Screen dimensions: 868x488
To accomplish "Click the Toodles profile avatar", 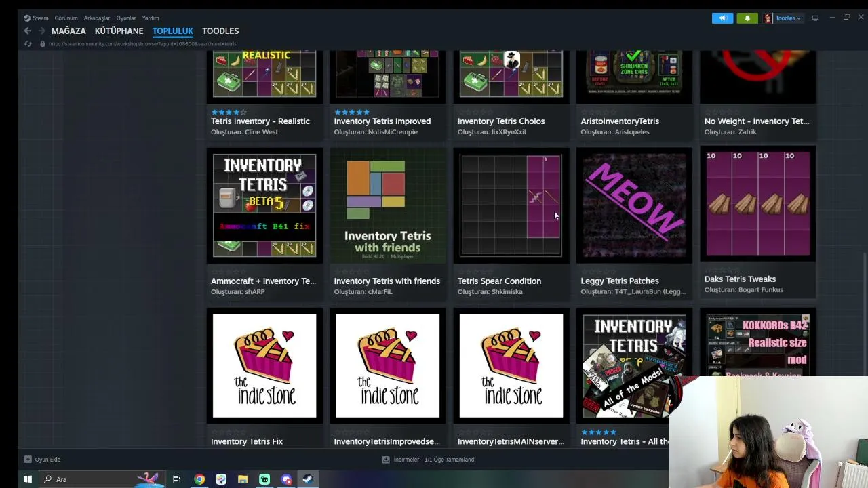I will pos(768,18).
